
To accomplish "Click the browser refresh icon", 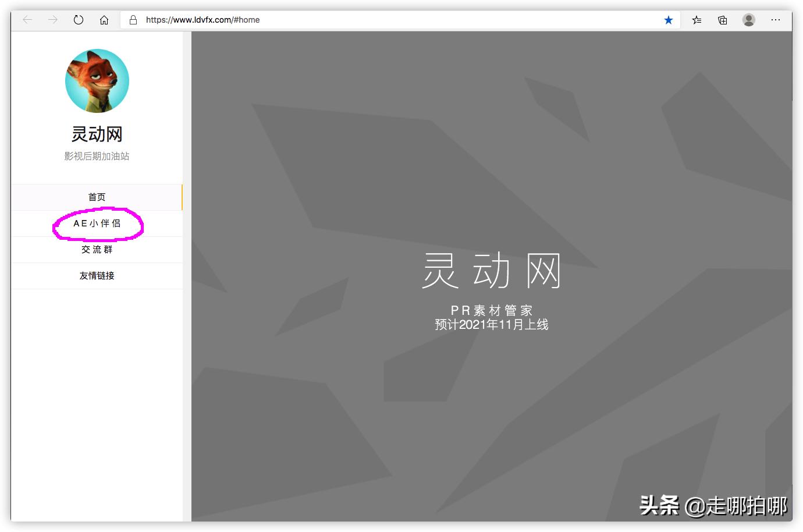I will [79, 19].
